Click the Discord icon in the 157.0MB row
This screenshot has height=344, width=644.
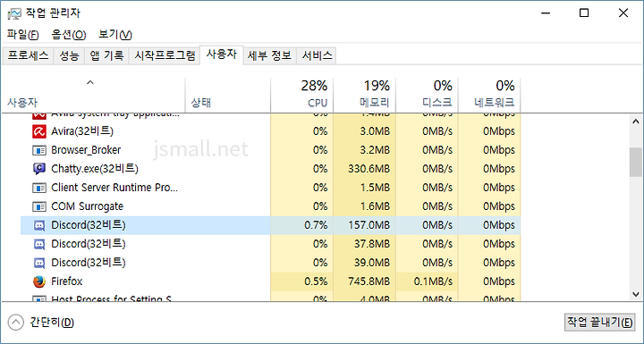coord(39,225)
